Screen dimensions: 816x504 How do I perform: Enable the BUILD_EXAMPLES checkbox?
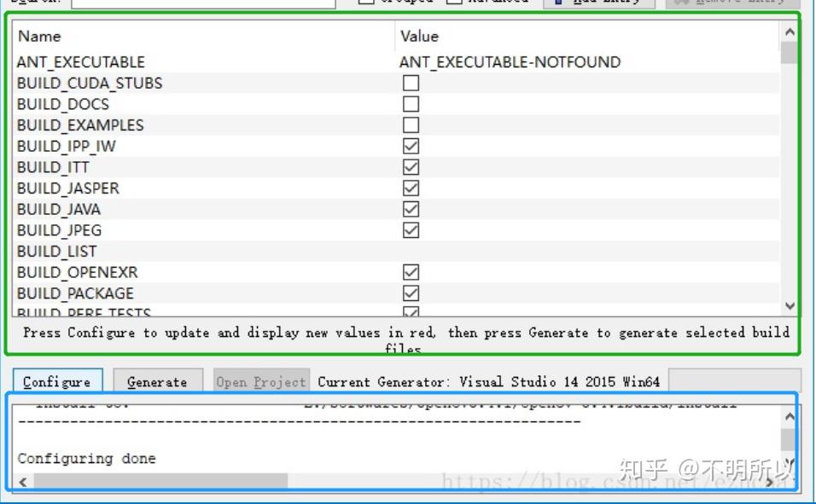(x=412, y=125)
